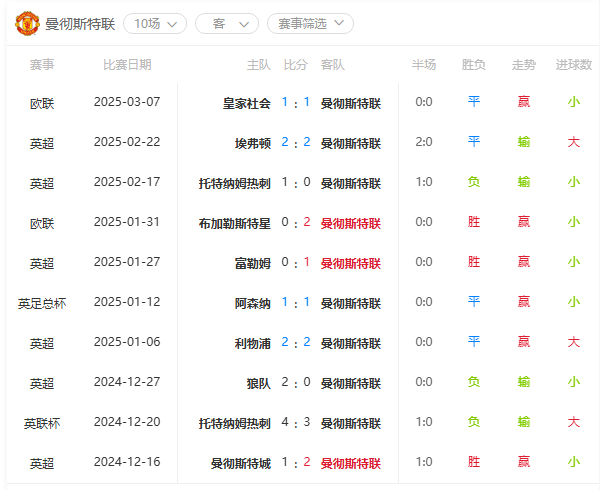Open the 10场 match count dropdown
This screenshot has width=600, height=490.
(x=155, y=24)
